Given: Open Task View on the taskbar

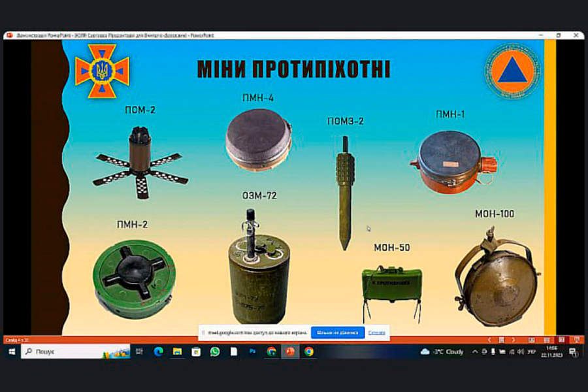Looking at the screenshot, I should [140, 351].
